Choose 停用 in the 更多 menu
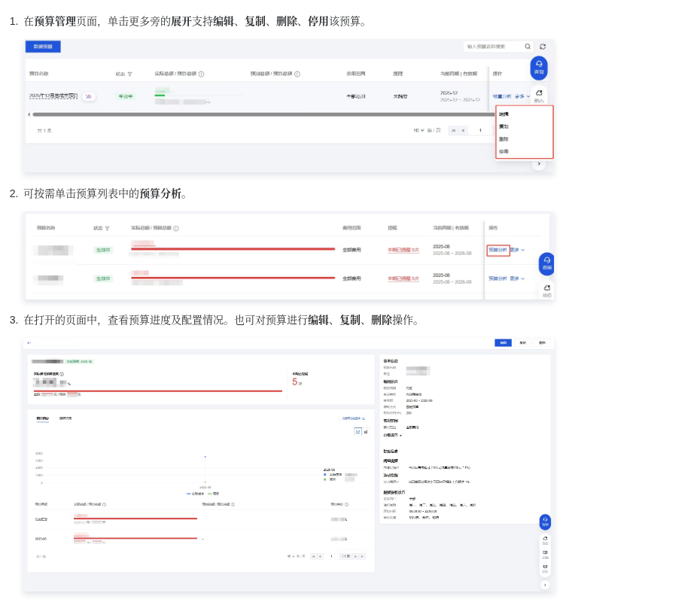Screen dimensions: 700x602 click(x=504, y=152)
